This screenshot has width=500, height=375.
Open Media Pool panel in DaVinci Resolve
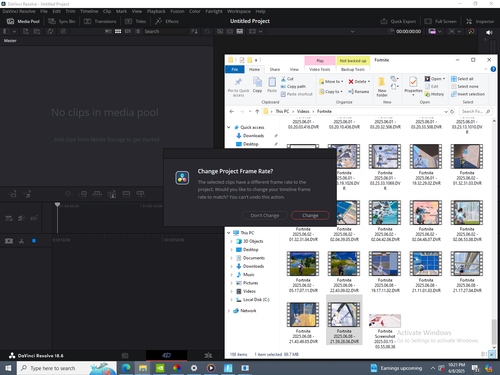[x=23, y=21]
